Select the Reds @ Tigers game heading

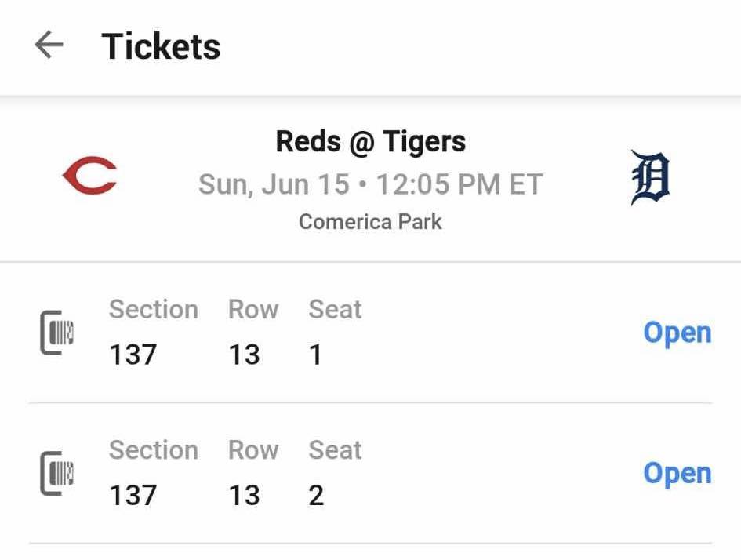(370, 142)
